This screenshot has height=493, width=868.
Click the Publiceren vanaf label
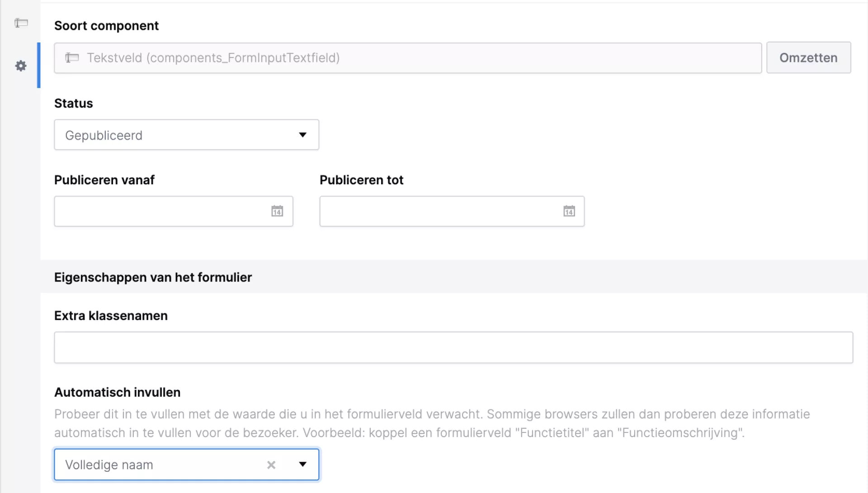pyautogui.click(x=104, y=180)
